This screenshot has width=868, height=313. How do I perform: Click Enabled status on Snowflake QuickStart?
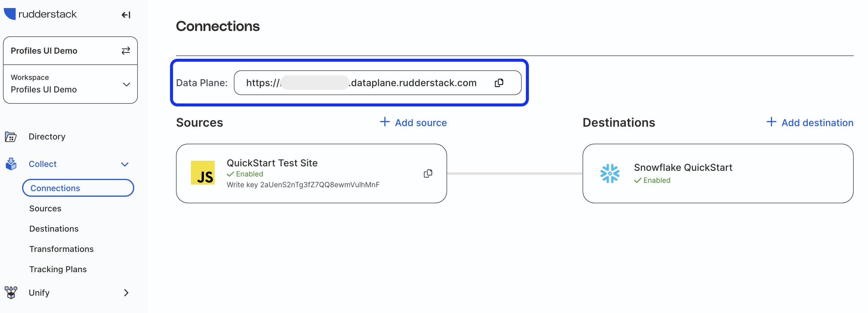[652, 180]
